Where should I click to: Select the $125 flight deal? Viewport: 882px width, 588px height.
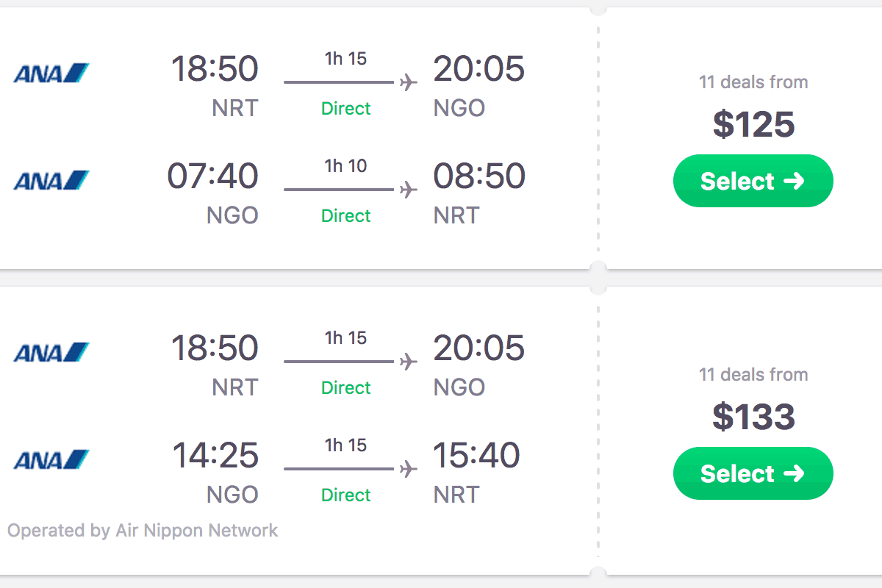[x=753, y=181]
